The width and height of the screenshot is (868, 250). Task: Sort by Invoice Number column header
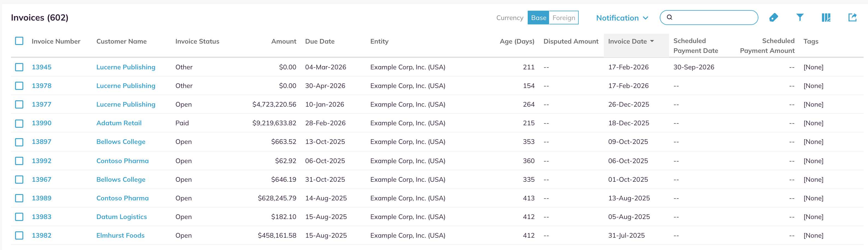point(56,41)
